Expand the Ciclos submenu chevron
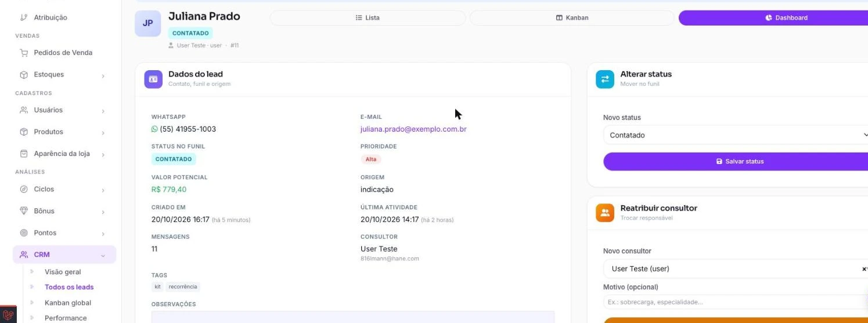868x323 pixels. pyautogui.click(x=103, y=190)
